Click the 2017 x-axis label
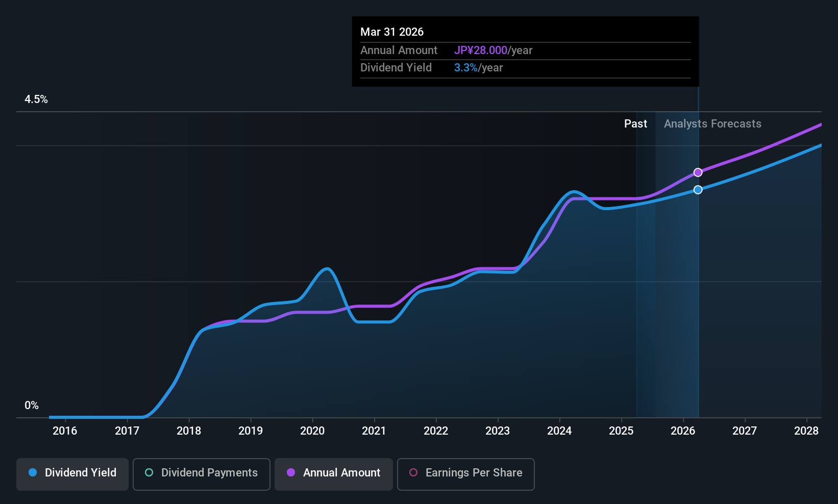The image size is (838, 504). [127, 431]
